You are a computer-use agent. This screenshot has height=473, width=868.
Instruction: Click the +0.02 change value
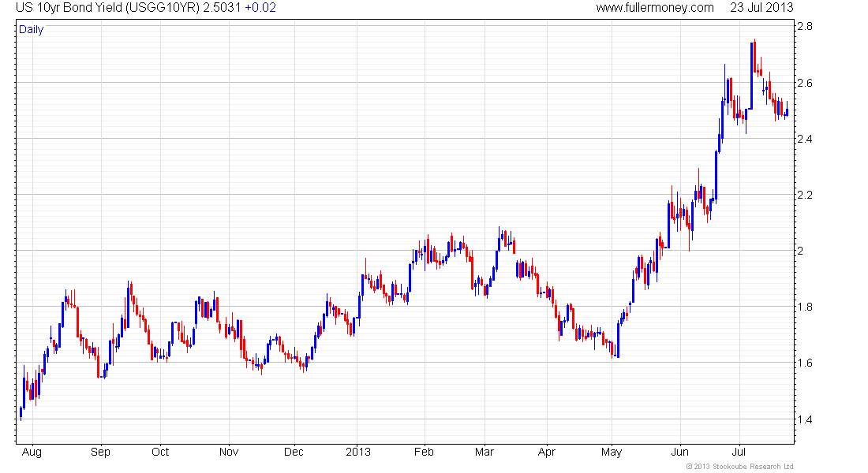(x=260, y=8)
